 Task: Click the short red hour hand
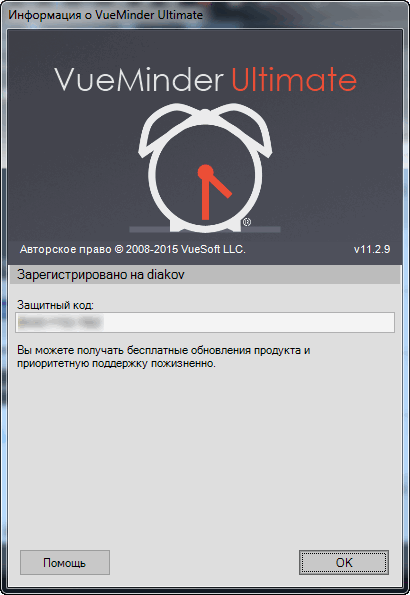point(220,186)
